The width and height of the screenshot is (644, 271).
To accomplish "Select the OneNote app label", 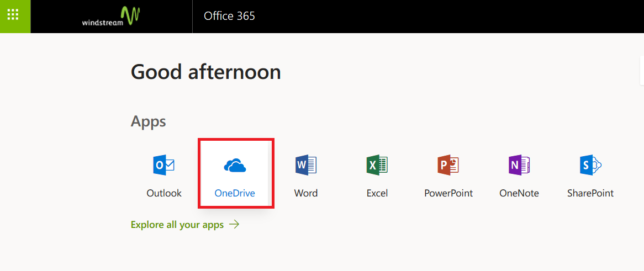I will pyautogui.click(x=519, y=193).
